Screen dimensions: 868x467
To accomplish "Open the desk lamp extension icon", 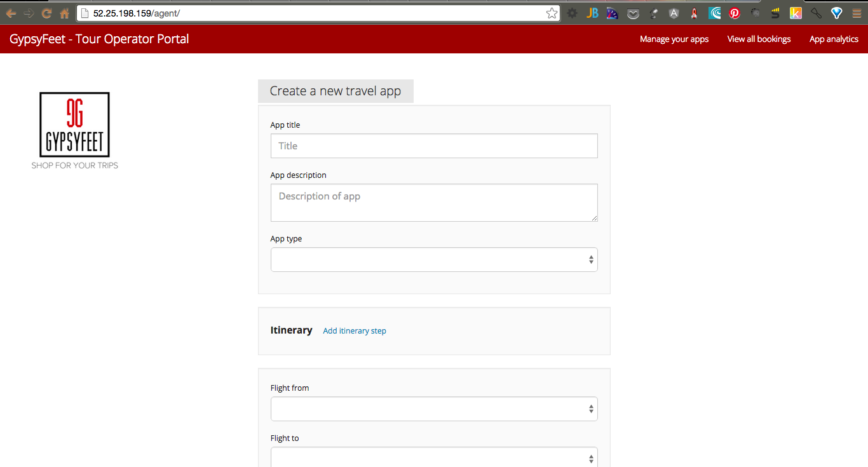I will coord(653,13).
